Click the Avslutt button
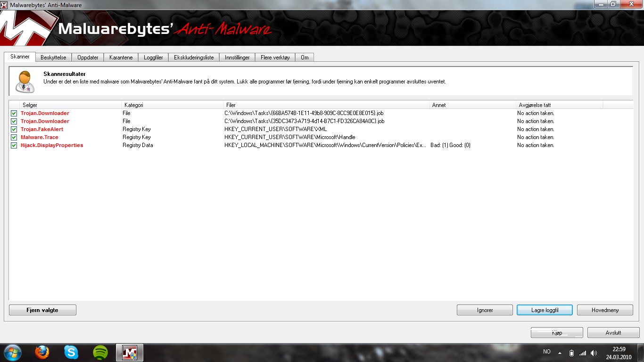The image size is (644, 362). pyautogui.click(x=613, y=333)
